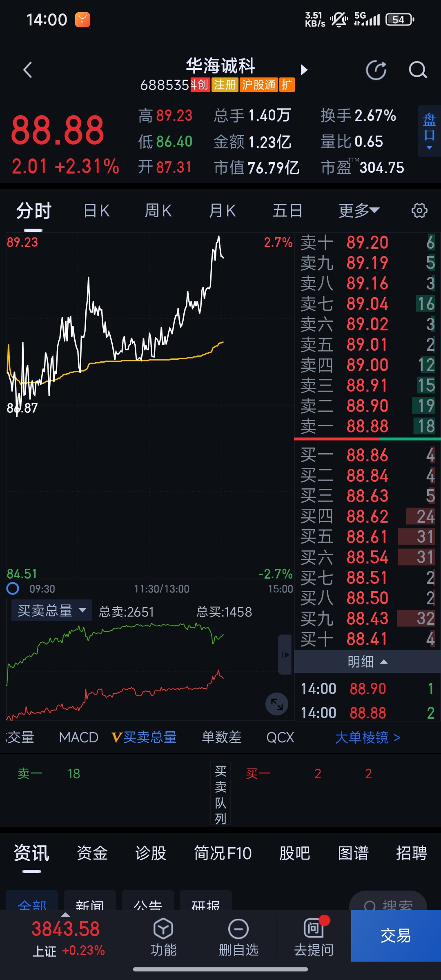Screen dimensions: 441x980
Task: Select the 单数差 indicator tab
Action: click(222, 737)
